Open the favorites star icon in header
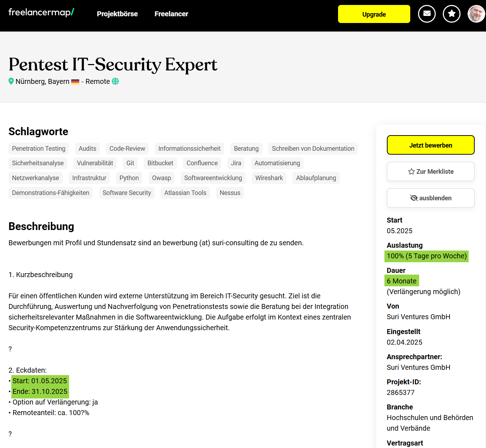Viewport: 486px width, 448px height. 451,14
